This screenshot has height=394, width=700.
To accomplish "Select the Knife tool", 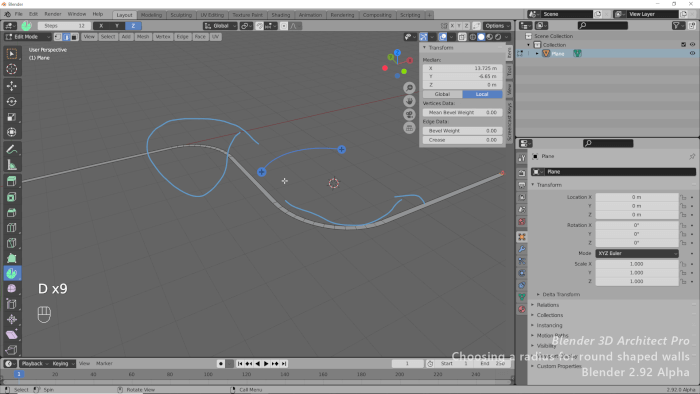I will tap(12, 243).
